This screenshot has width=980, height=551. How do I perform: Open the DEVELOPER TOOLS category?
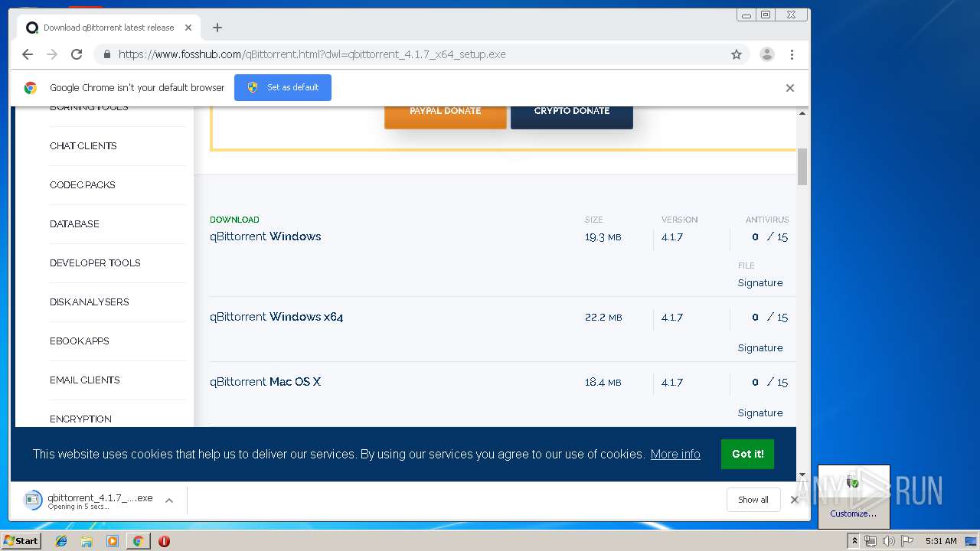click(x=95, y=263)
